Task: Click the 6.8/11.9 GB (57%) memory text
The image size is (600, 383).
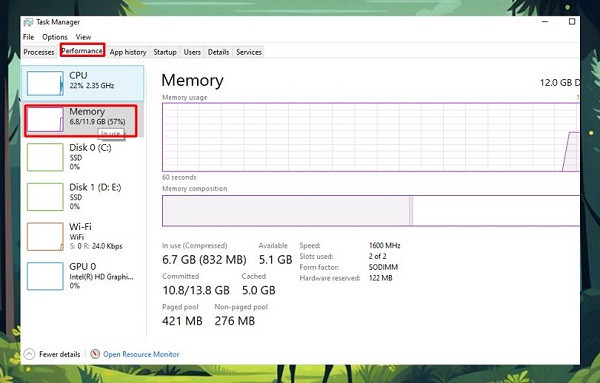Action: (x=98, y=122)
